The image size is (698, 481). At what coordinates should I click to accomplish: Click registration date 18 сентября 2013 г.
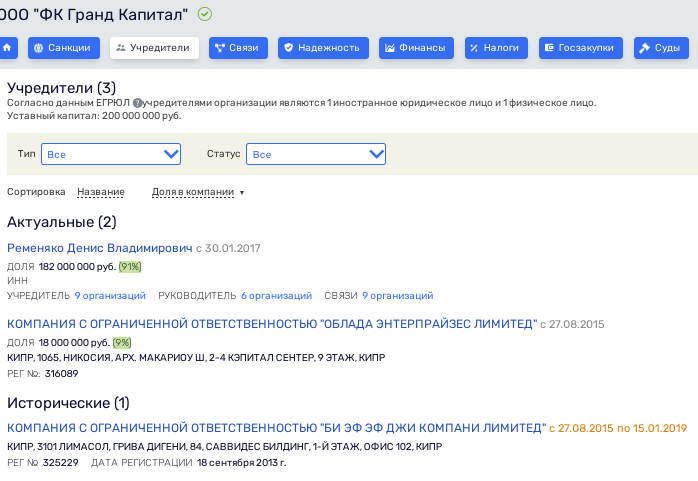click(242, 463)
